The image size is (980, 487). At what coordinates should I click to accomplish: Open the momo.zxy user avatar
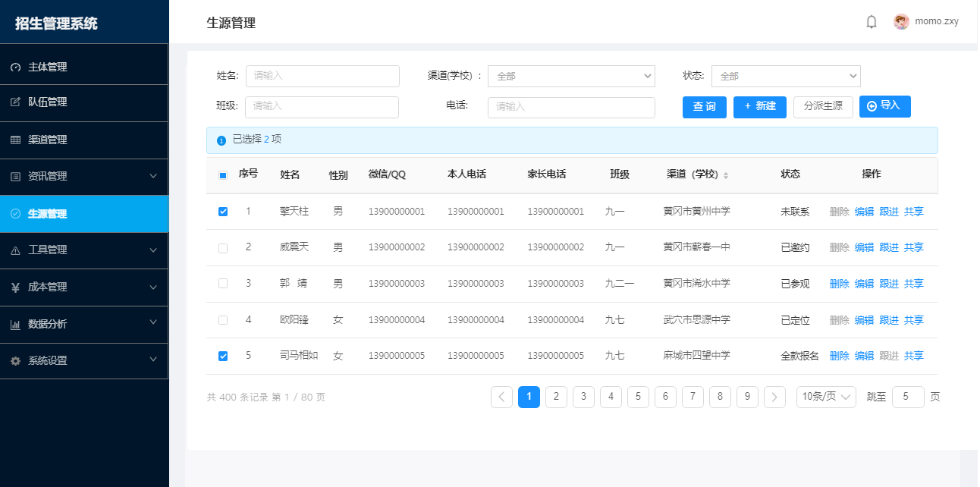click(x=901, y=22)
